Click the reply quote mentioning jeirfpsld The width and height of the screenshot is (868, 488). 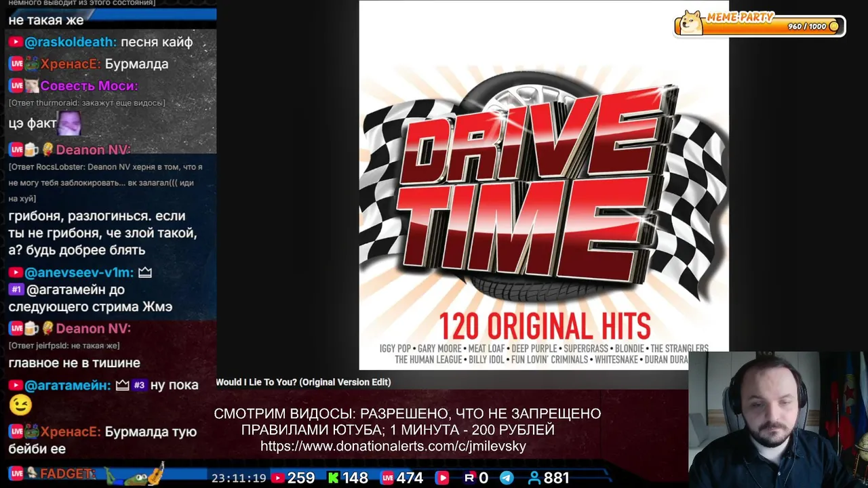[x=64, y=346]
